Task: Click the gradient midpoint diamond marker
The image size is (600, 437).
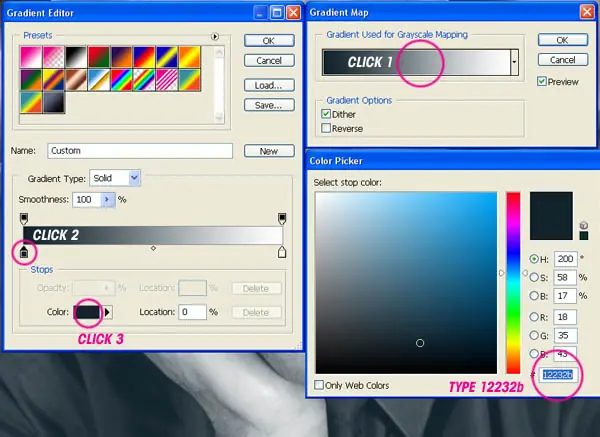Action: click(x=153, y=248)
